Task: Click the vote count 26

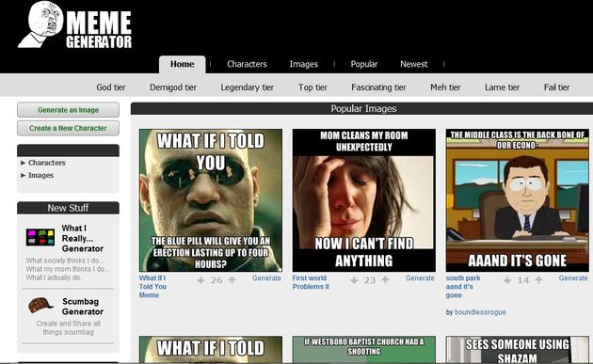Action: coord(216,280)
